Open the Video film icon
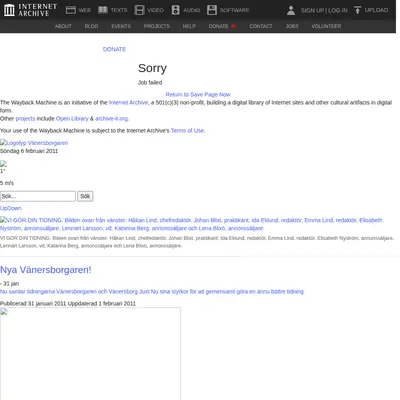Screen dimensions: 400x400 click(x=139, y=10)
